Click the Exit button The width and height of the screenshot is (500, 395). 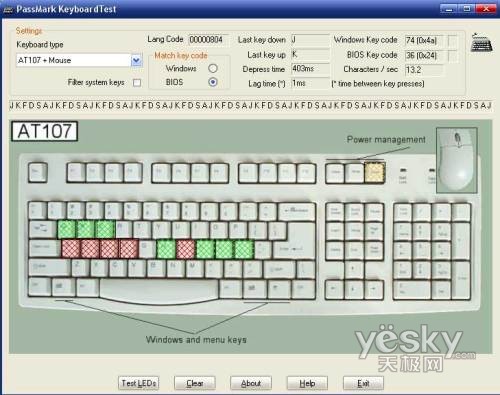pyautogui.click(x=363, y=383)
